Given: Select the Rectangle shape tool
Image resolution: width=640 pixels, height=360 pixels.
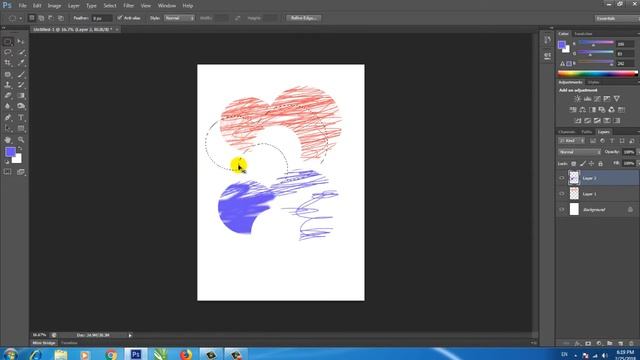Looking at the screenshot, I should click(x=21, y=128).
